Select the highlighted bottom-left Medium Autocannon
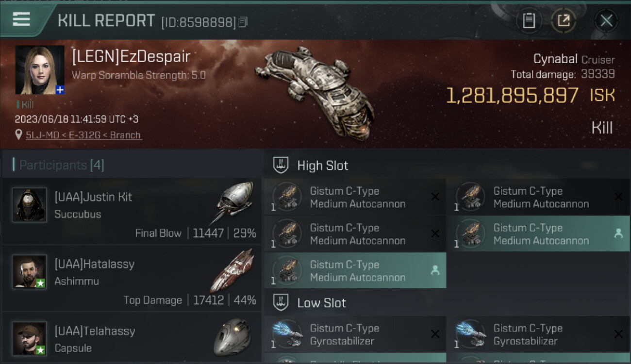This screenshot has height=364, width=631. (x=355, y=271)
